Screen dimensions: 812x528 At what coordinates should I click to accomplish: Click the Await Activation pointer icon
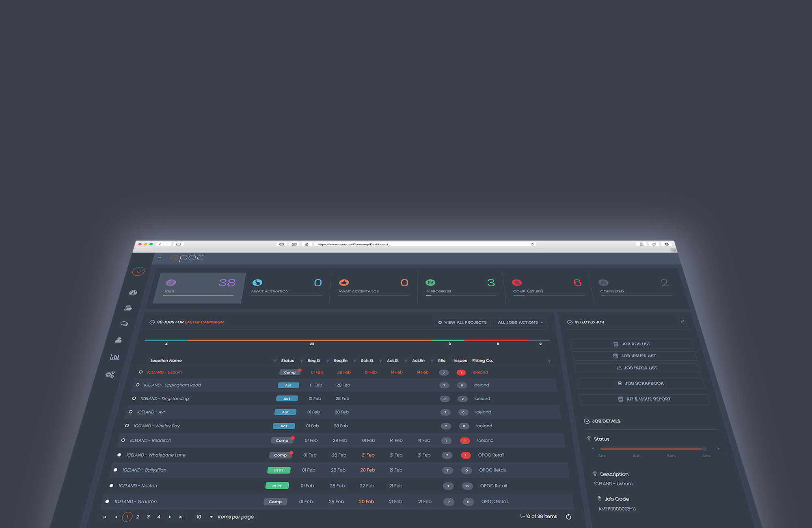pyautogui.click(x=257, y=283)
